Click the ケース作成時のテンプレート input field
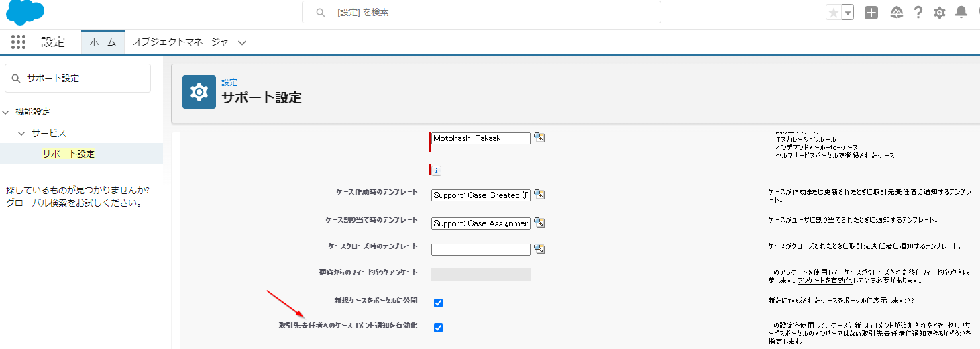 tap(481, 195)
